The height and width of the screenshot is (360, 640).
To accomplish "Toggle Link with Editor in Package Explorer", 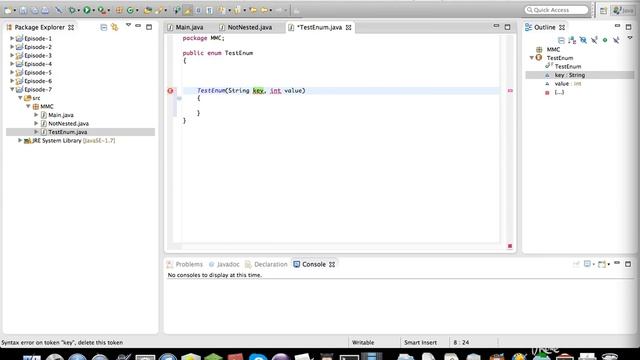I will 115,27.
